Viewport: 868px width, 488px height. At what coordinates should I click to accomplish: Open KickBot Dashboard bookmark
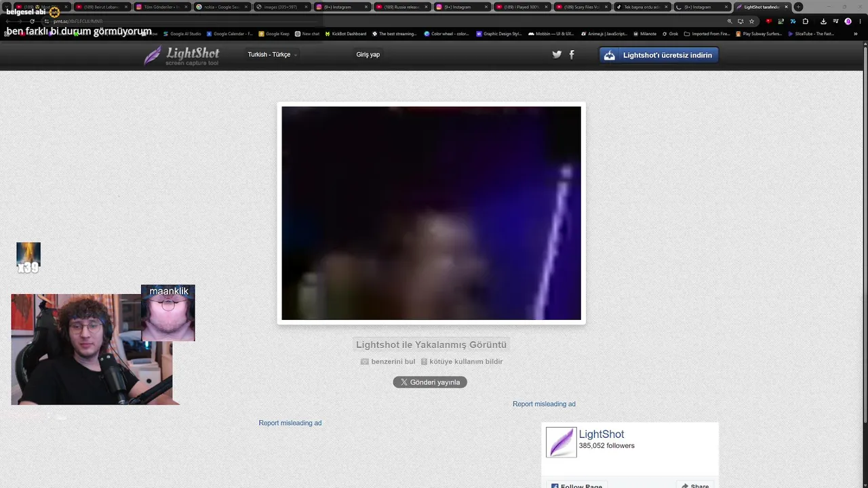(345, 34)
